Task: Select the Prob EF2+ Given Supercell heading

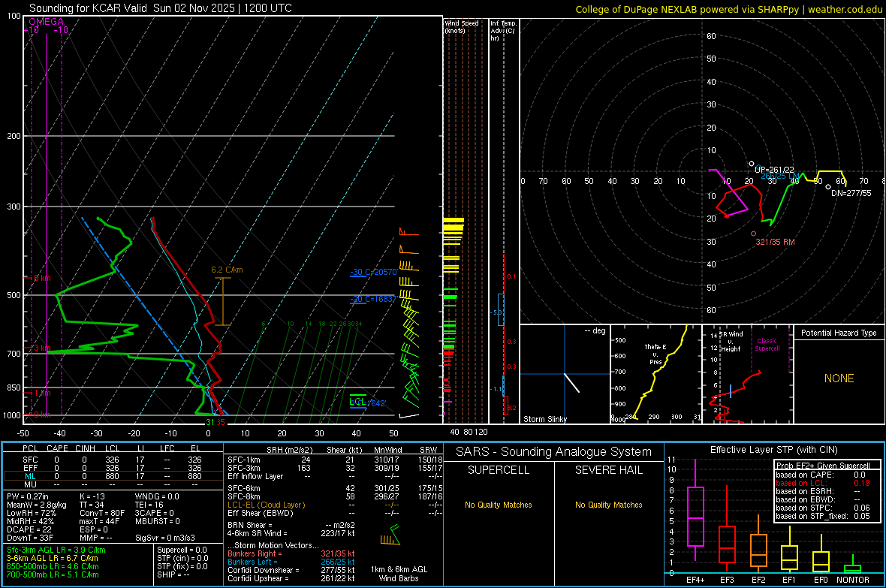Action: 823,466
